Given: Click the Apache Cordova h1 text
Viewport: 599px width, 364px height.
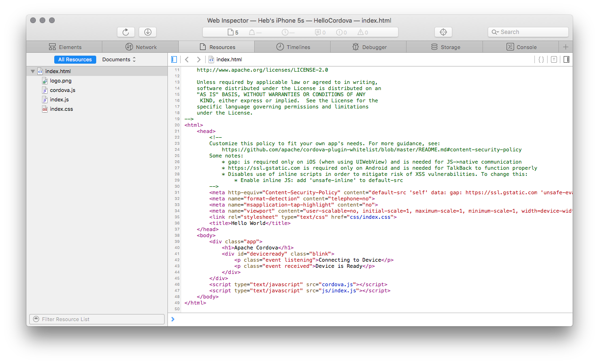Looking at the screenshot, I should (256, 248).
